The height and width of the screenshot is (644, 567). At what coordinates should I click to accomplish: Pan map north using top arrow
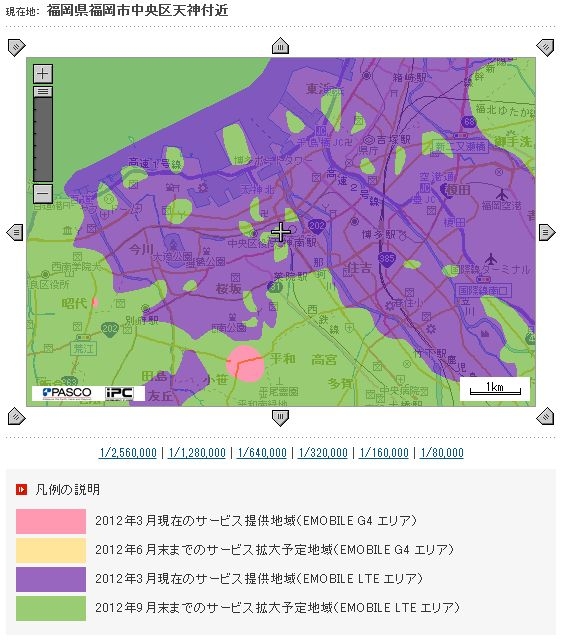280,46
